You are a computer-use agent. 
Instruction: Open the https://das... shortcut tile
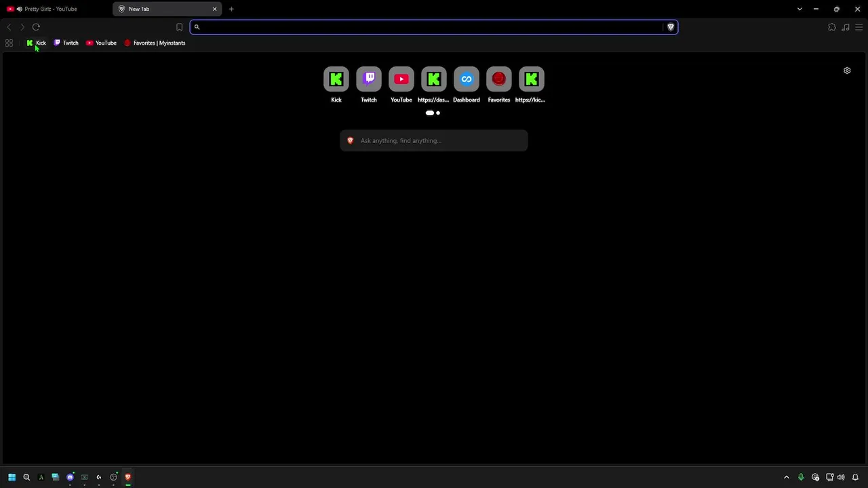(x=434, y=79)
